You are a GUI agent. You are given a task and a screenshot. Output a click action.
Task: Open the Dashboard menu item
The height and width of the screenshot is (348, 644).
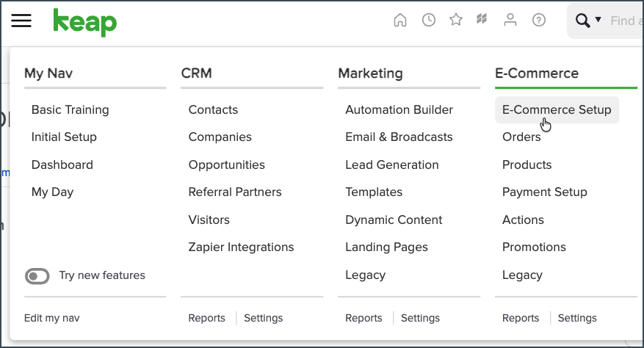(62, 164)
